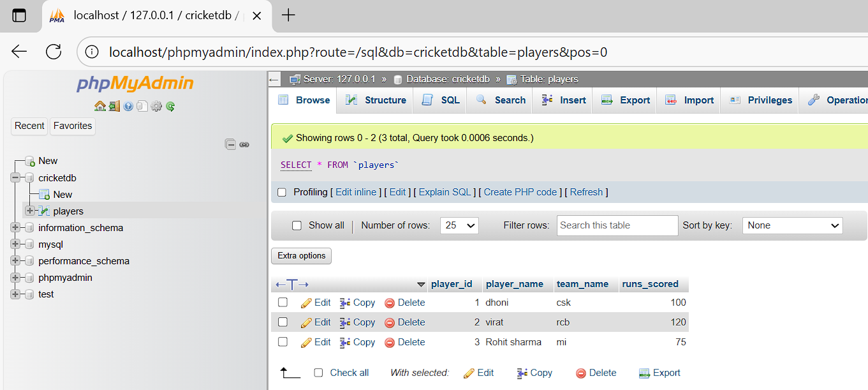The image size is (868, 390).
Task: Click the link with main panel icon
Action: tap(244, 145)
